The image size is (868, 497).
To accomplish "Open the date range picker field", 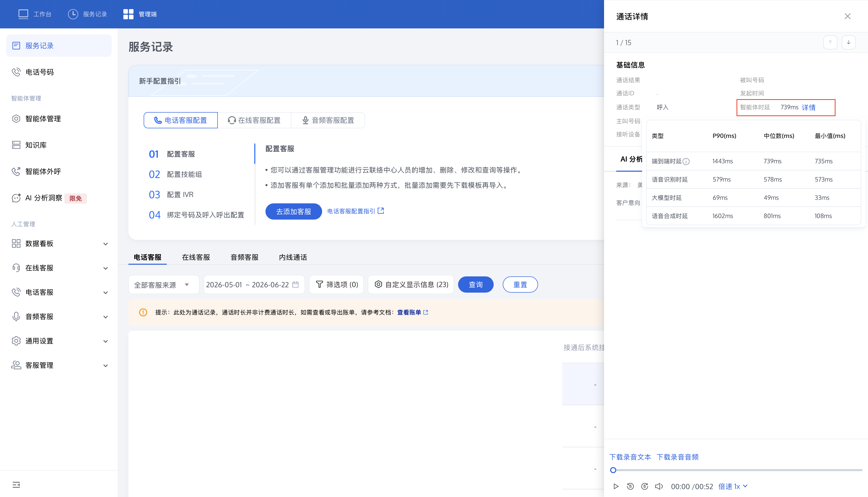I will (254, 285).
